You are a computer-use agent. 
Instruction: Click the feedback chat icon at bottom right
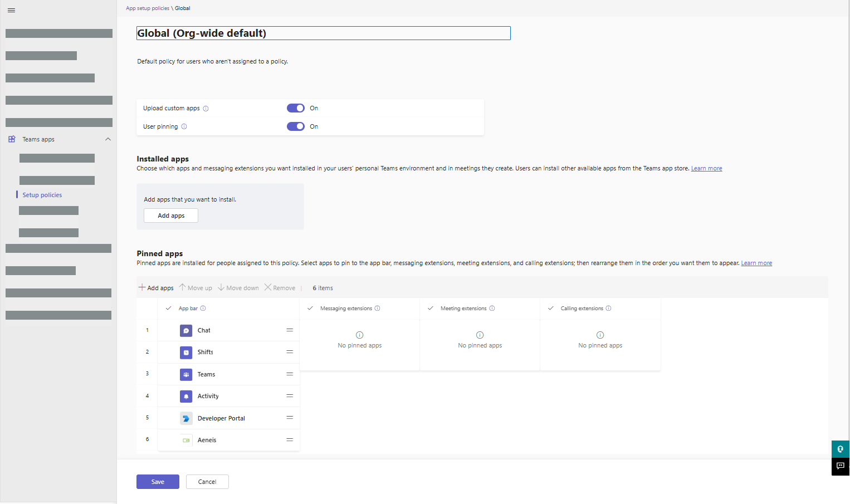click(x=840, y=466)
